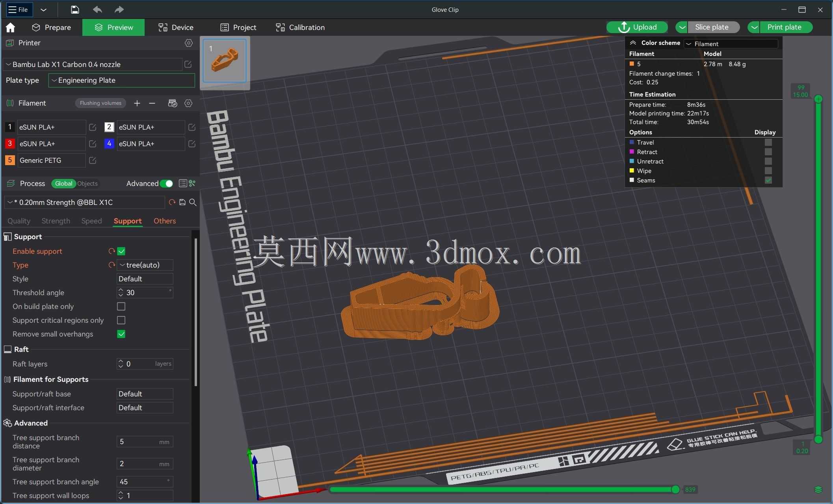Switch to the Prepare tab

[x=52, y=27]
